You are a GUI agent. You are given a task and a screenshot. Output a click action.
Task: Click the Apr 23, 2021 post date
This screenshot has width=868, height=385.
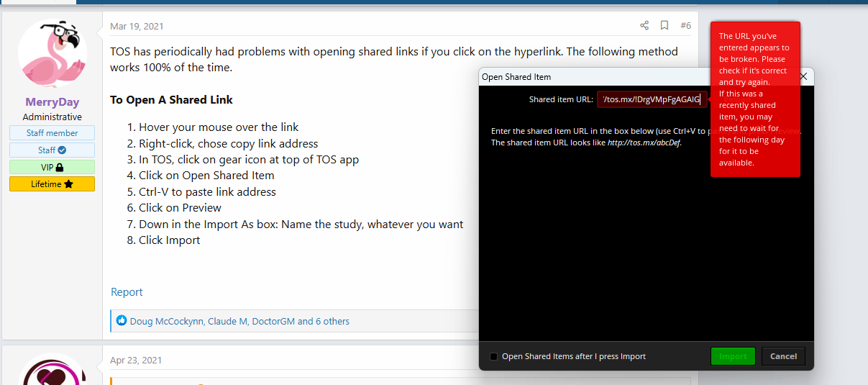pos(136,361)
